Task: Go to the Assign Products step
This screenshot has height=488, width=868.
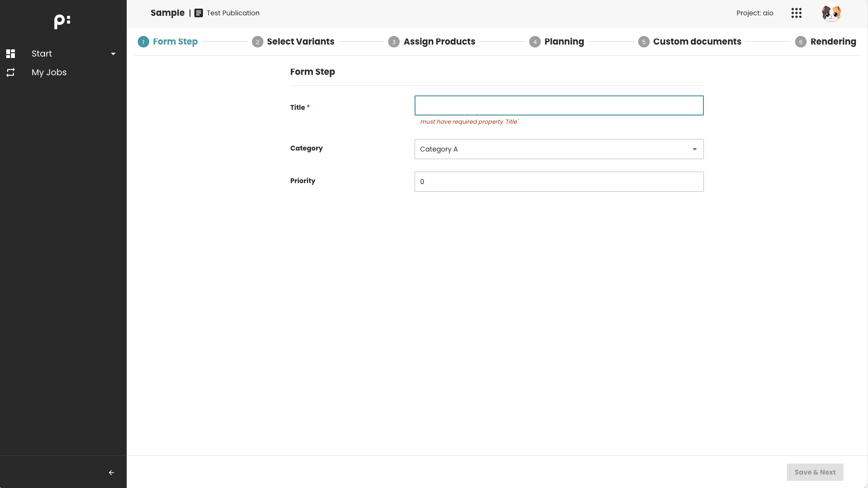Action: coord(439,42)
